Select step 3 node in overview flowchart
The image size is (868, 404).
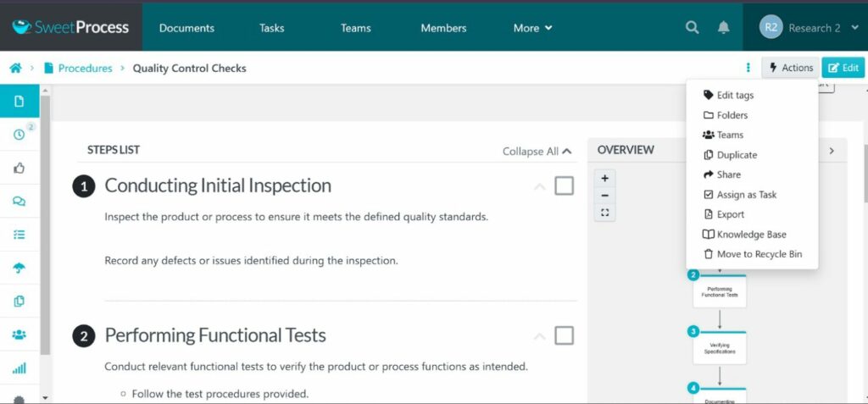click(x=720, y=347)
